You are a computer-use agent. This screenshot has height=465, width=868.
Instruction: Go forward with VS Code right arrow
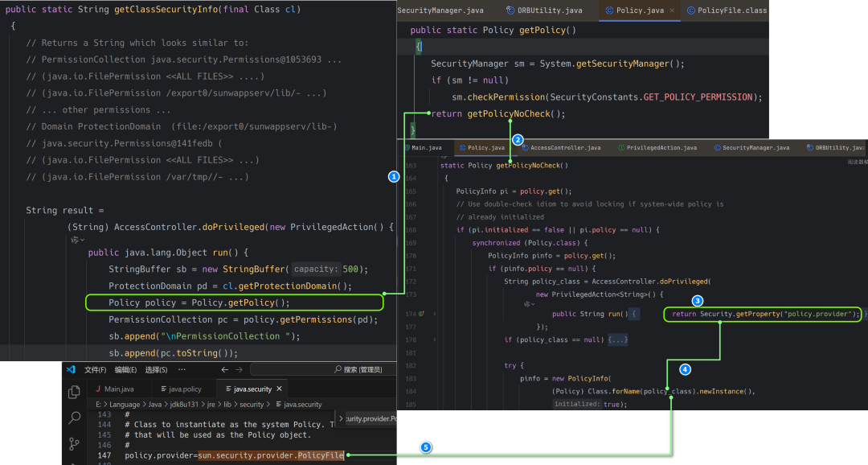[240, 370]
